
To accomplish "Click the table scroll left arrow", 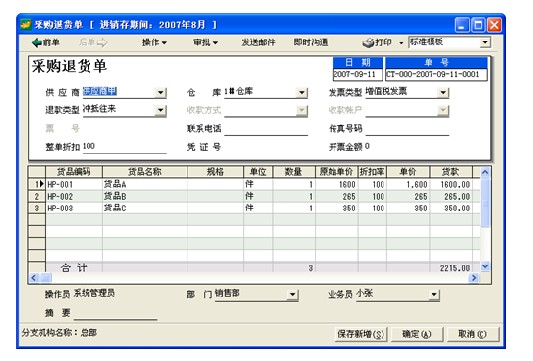I will [33, 278].
